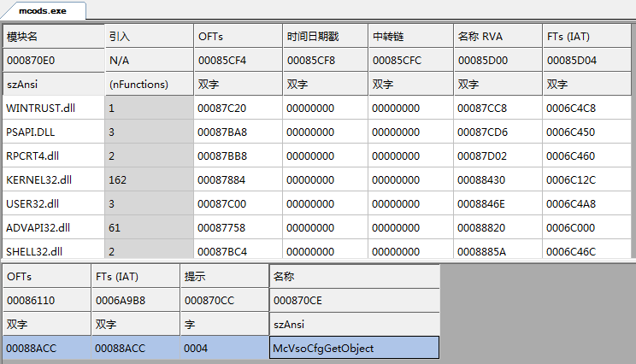Click RPCRT4.dll name RVA 00087D02
The height and width of the screenshot is (364, 636).
click(x=498, y=156)
